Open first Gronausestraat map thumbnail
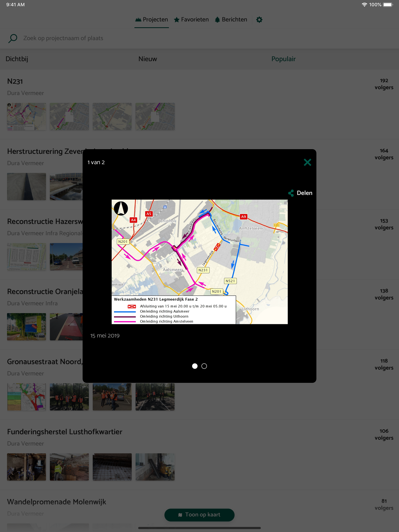The width and height of the screenshot is (399, 532). 26,397
